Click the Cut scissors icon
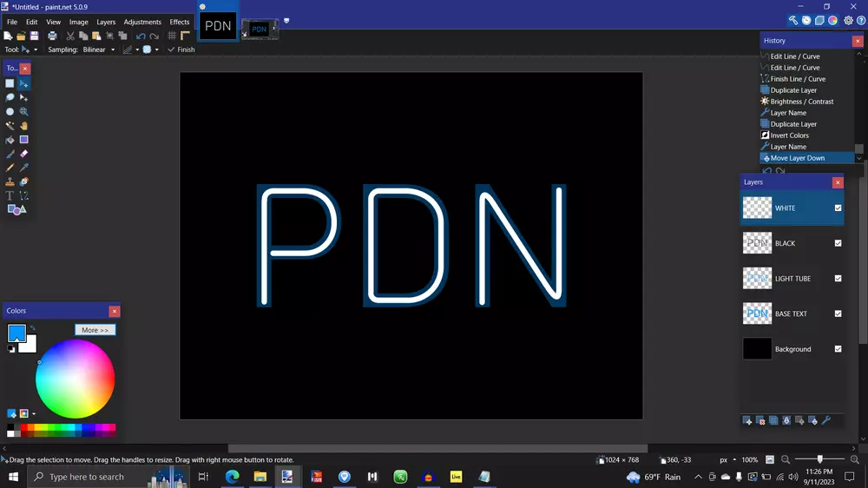 click(x=70, y=36)
